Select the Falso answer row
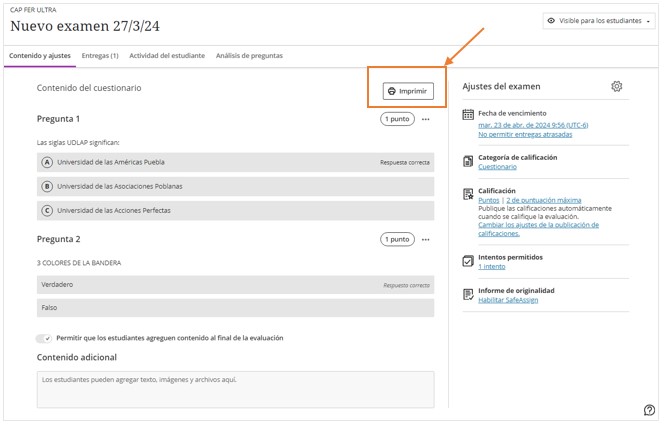This screenshot has width=666, height=426. pyautogui.click(x=235, y=308)
